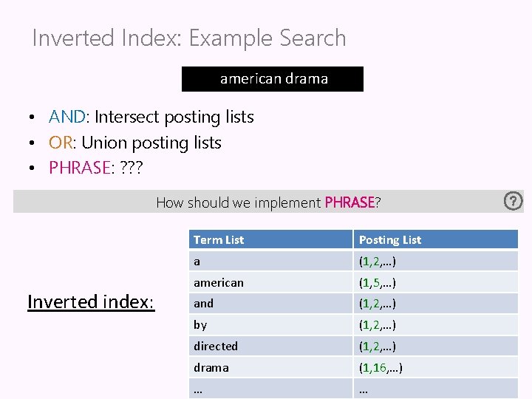Click the PHRASE keyword in third bullet
The width and height of the screenshot is (532, 399).
point(79,168)
